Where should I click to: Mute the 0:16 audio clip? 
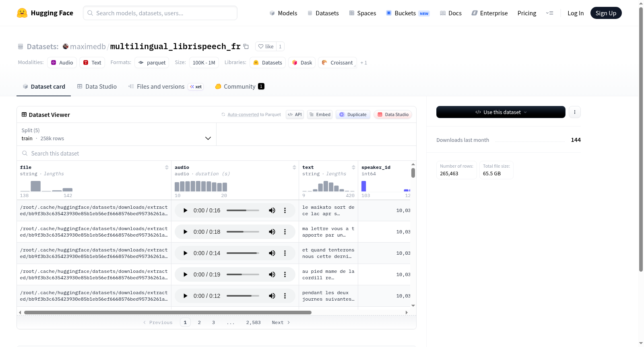(x=272, y=210)
